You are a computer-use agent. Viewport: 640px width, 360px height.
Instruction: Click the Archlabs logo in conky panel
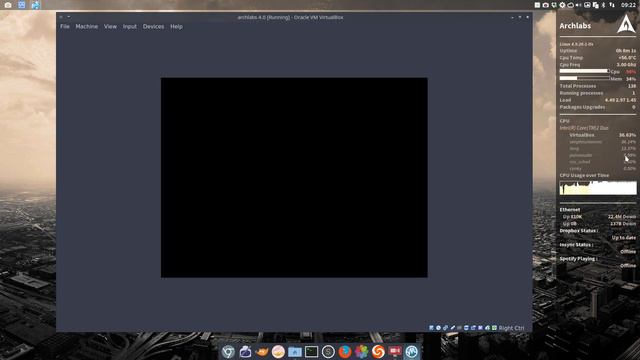(626, 24)
